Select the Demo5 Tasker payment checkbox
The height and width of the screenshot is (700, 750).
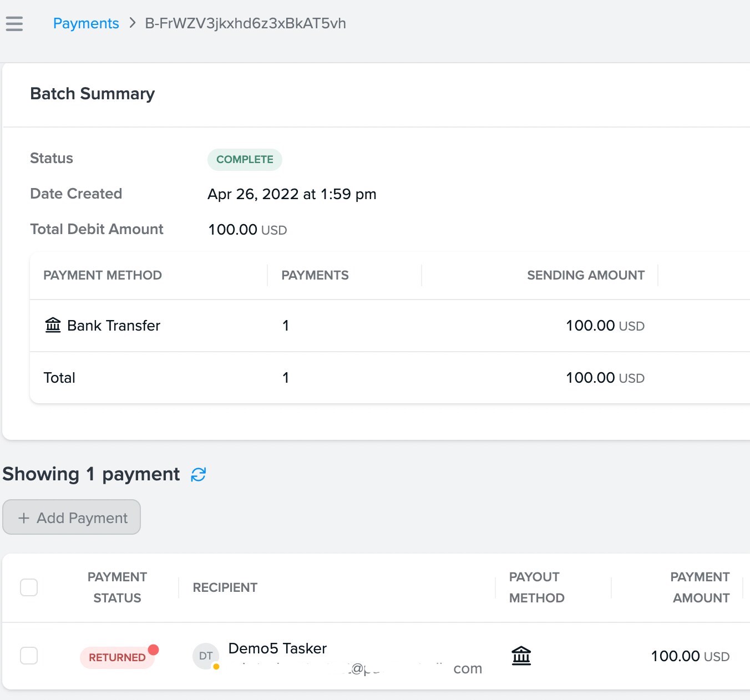(x=29, y=656)
